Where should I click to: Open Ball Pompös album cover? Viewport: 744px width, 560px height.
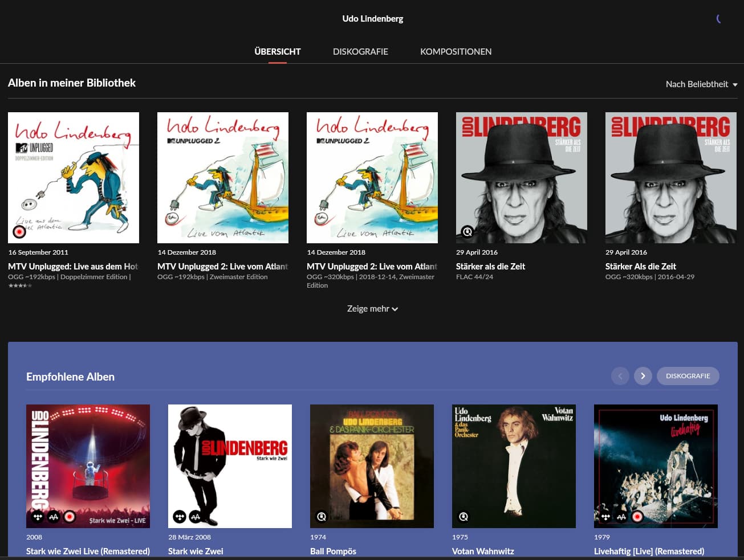[x=372, y=466]
